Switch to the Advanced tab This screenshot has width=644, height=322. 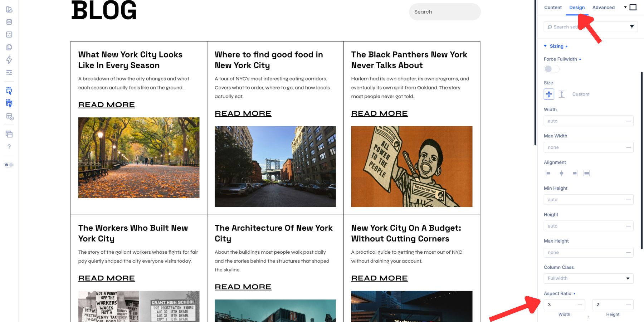[x=603, y=8]
